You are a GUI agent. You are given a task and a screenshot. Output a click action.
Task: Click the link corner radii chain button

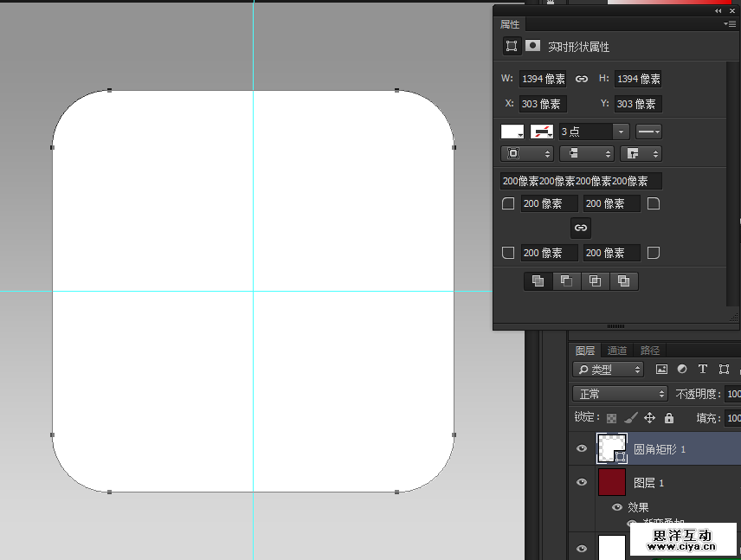click(581, 228)
